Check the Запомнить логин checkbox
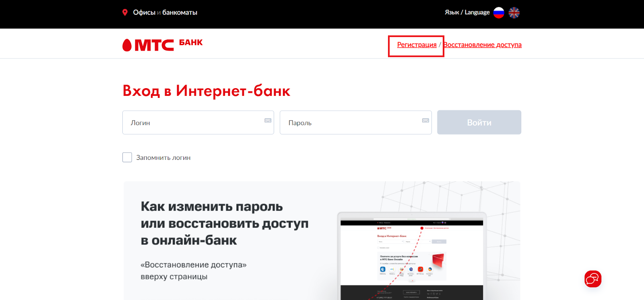Viewport: 644px width, 300px height. tap(127, 157)
